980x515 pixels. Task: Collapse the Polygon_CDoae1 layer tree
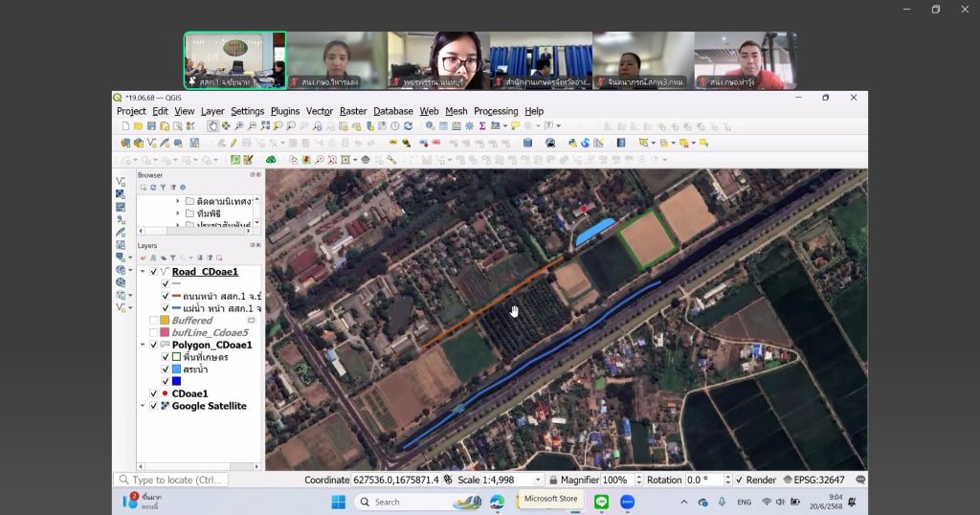(143, 345)
